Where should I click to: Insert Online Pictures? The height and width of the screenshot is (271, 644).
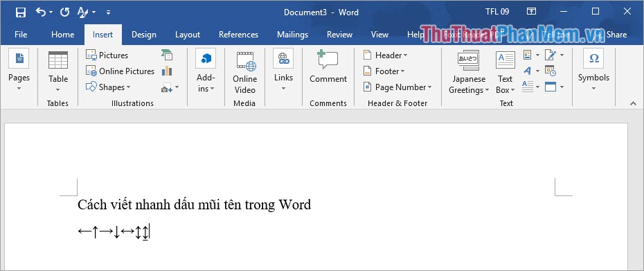120,71
